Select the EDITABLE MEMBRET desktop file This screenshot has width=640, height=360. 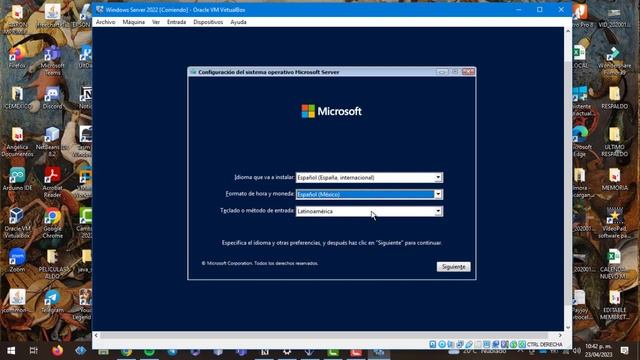[x=614, y=305]
